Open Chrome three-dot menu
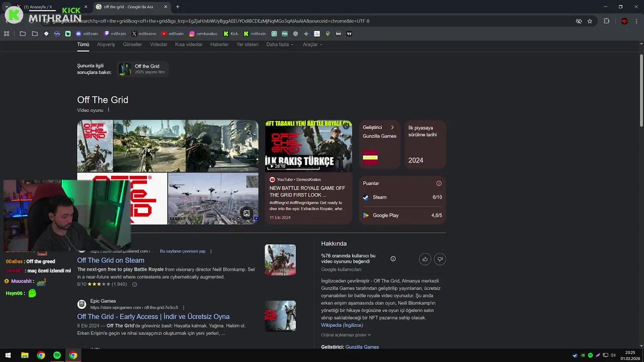 pos(637,21)
